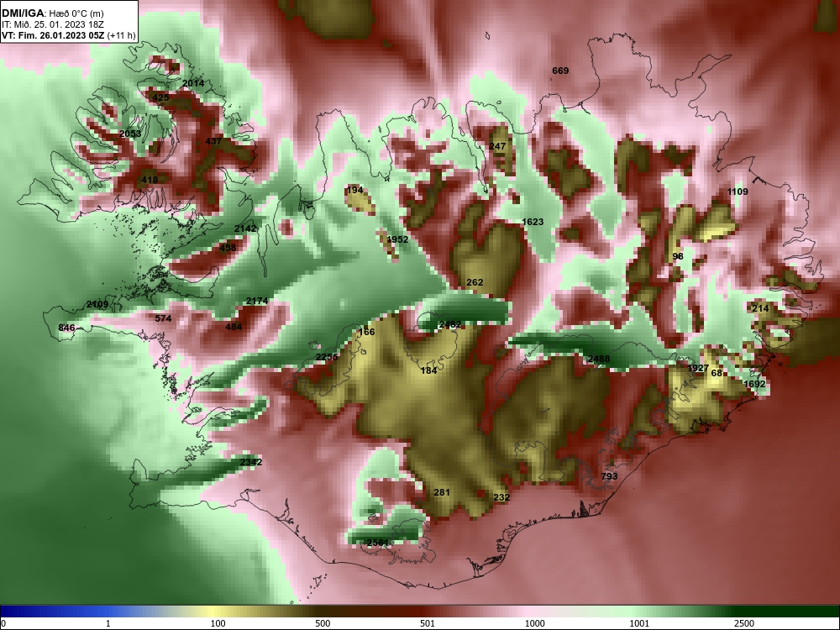The image size is (840, 630).
Task: Click the 2142 value label
Action: 245,228
